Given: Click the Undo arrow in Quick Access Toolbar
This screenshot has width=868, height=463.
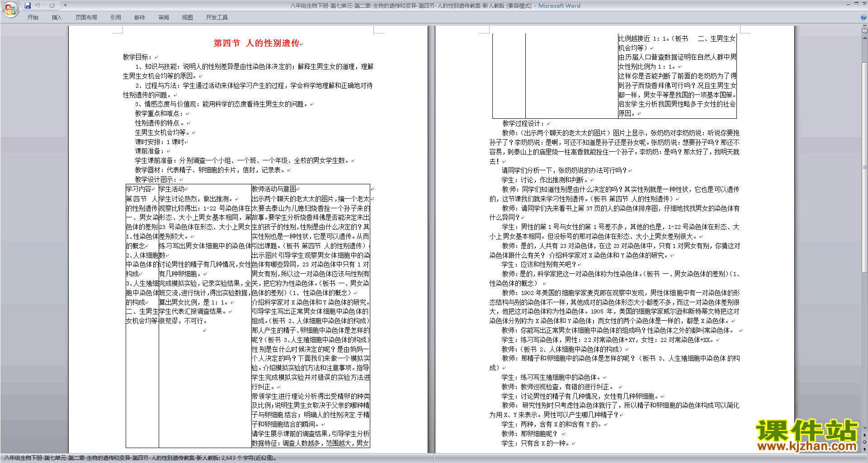Looking at the screenshot, I should 38,5.
